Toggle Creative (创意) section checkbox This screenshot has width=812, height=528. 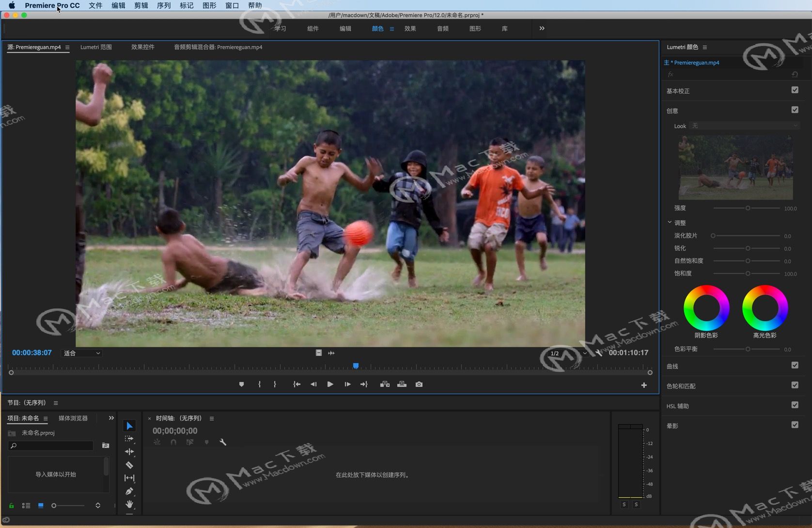tap(795, 110)
